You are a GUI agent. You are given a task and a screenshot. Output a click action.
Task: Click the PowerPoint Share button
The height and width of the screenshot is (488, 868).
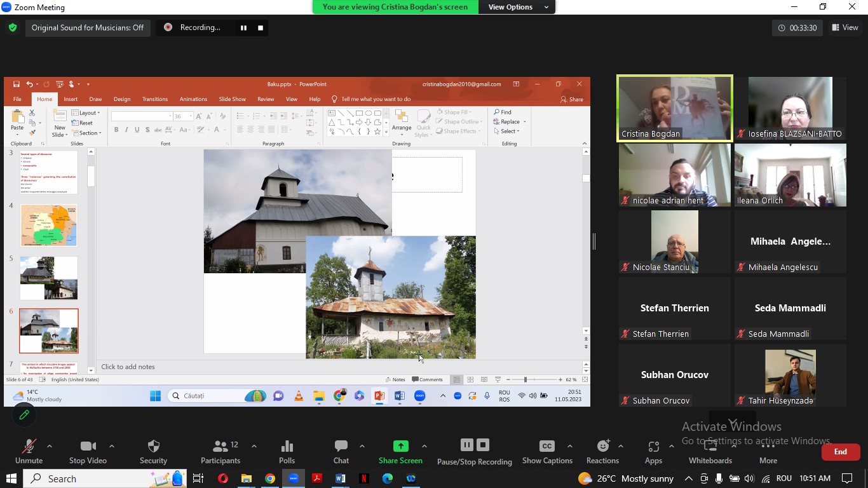coord(572,99)
